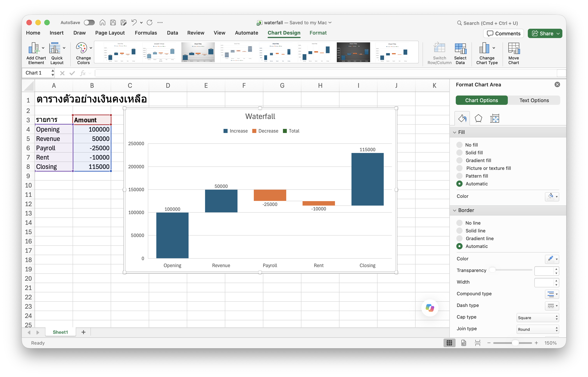Screen dimensions: 588x377
Task: Click the Home icon in title bar
Action: (x=102, y=23)
